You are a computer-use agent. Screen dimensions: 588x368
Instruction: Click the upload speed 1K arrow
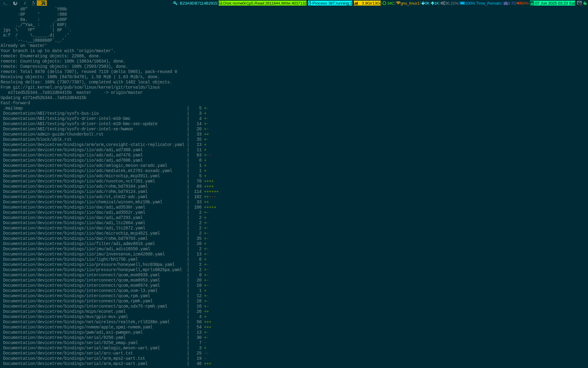(435, 3)
